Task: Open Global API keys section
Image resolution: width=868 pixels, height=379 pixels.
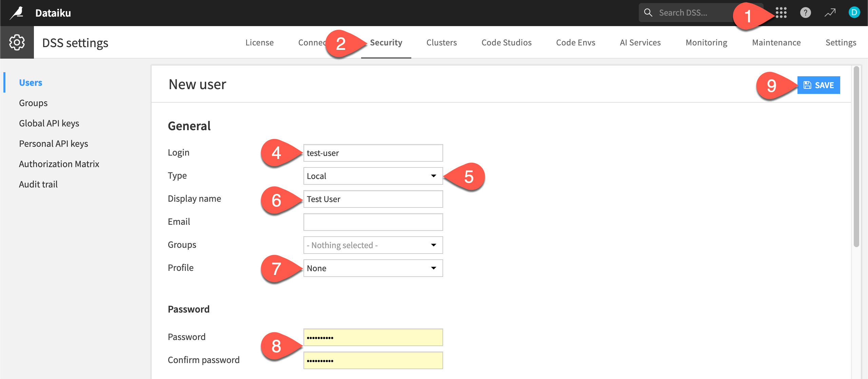Action: pyautogui.click(x=49, y=123)
